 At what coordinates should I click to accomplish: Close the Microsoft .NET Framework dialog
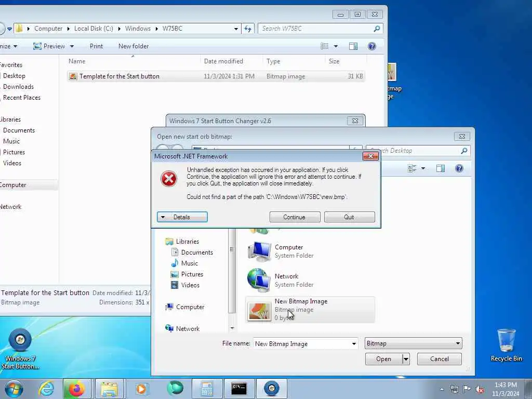pyautogui.click(x=370, y=156)
